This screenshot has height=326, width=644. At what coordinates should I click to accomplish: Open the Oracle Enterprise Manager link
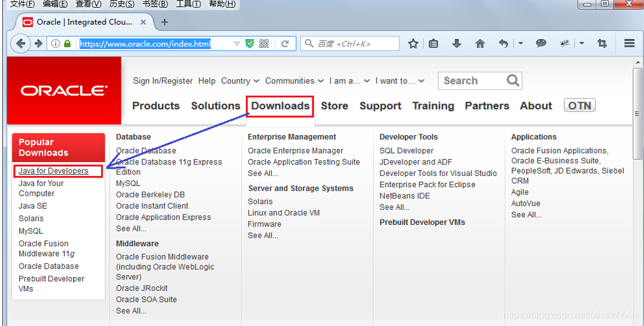(295, 151)
